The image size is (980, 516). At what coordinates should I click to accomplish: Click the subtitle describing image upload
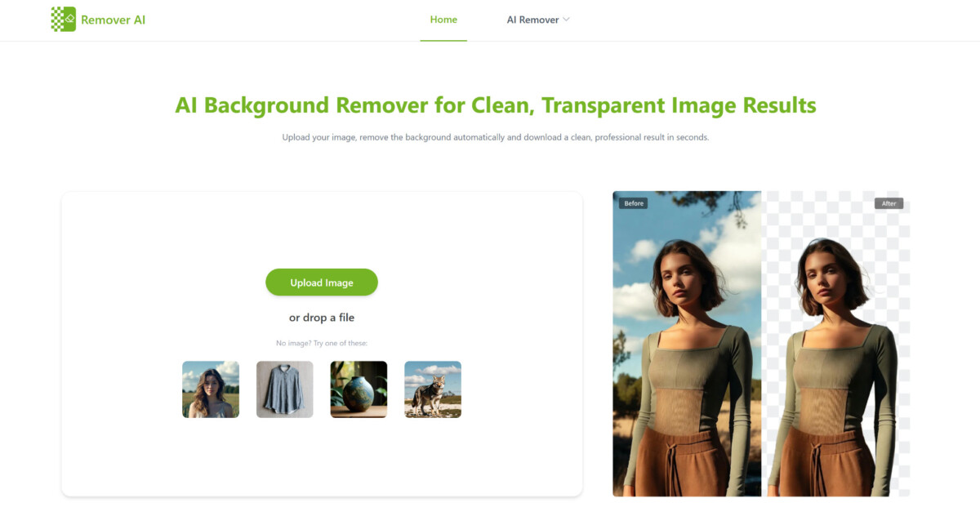click(x=495, y=137)
